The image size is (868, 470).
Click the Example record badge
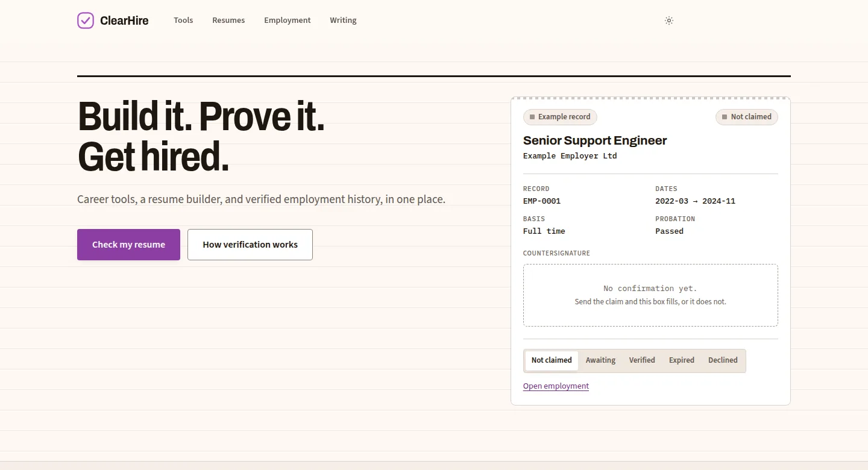(x=560, y=117)
